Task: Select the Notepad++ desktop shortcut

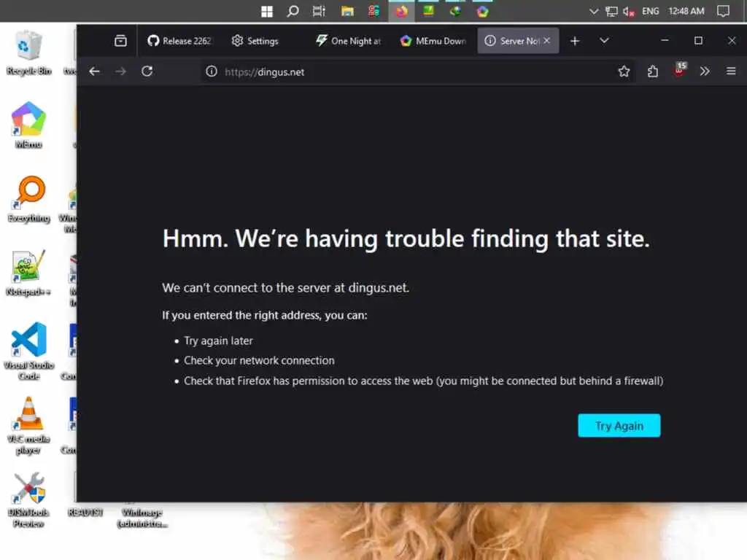Action: (28, 273)
